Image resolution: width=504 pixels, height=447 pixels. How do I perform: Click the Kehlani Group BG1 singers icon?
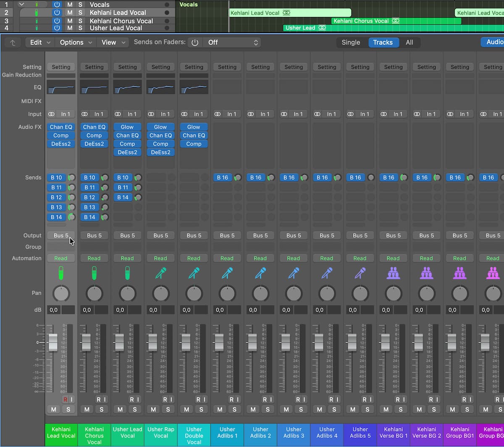coord(460,273)
